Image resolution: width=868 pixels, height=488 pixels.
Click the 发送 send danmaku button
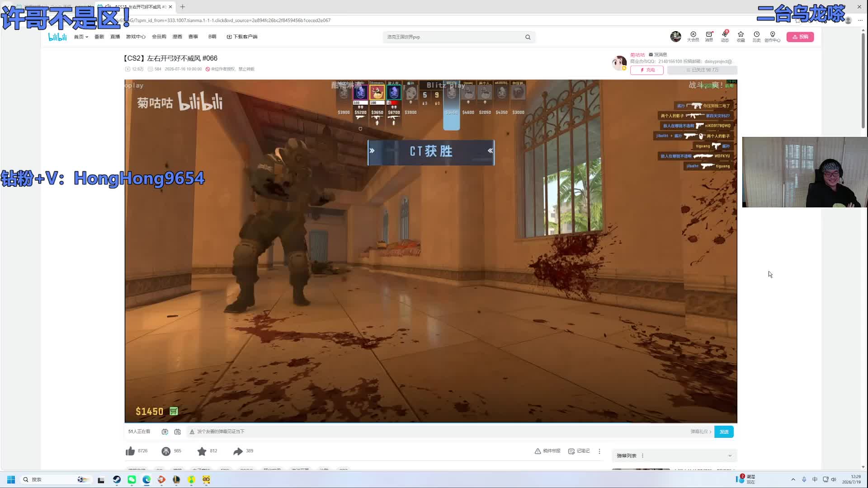click(724, 432)
